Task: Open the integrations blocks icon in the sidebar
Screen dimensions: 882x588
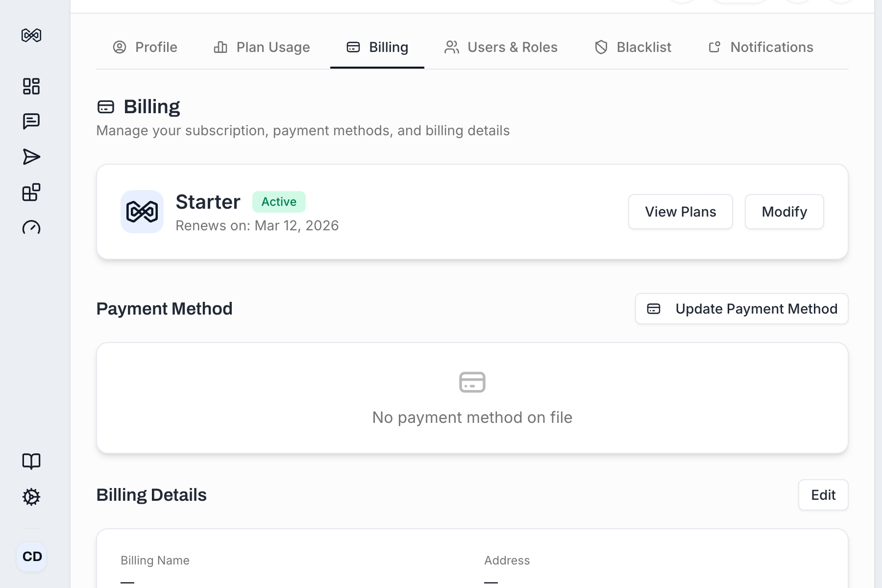Action: click(x=31, y=193)
